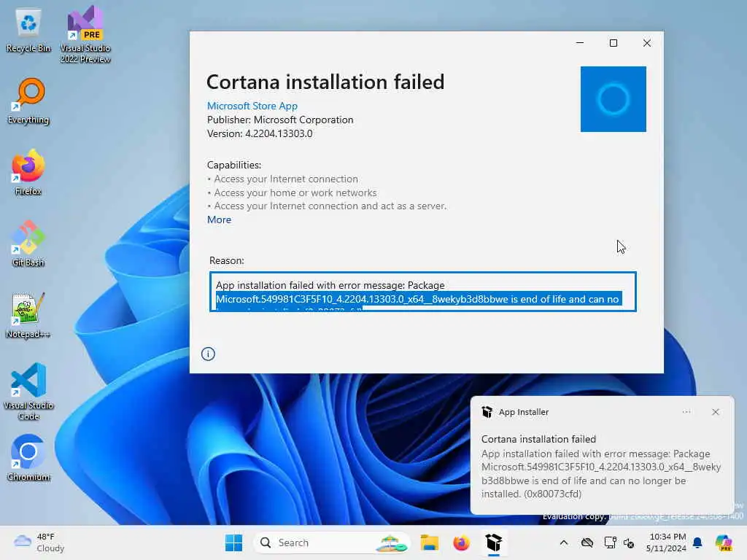Open Copilot preview taskbar icon
Screen dimensions: 747x560
724,542
